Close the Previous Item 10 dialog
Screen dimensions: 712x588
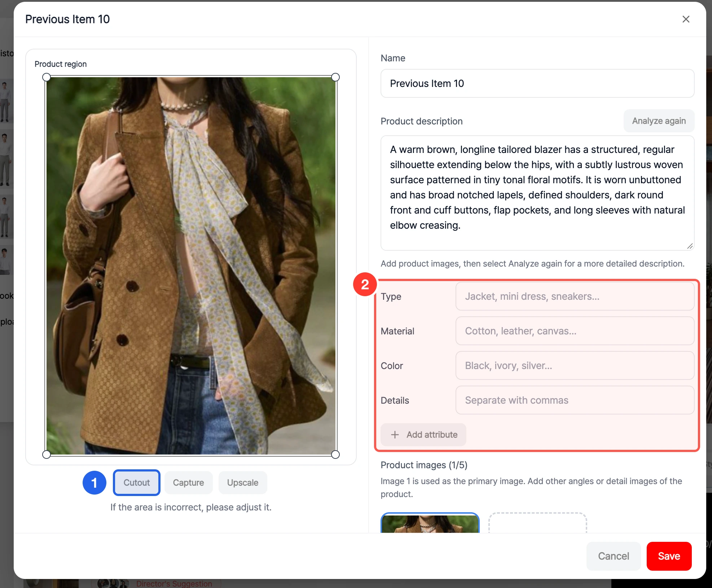(x=686, y=19)
